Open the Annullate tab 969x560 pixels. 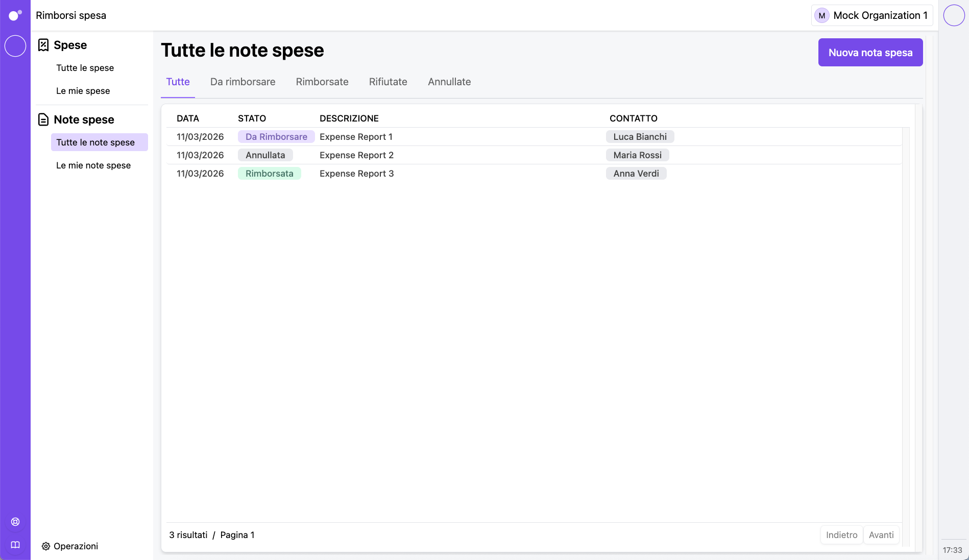tap(449, 82)
